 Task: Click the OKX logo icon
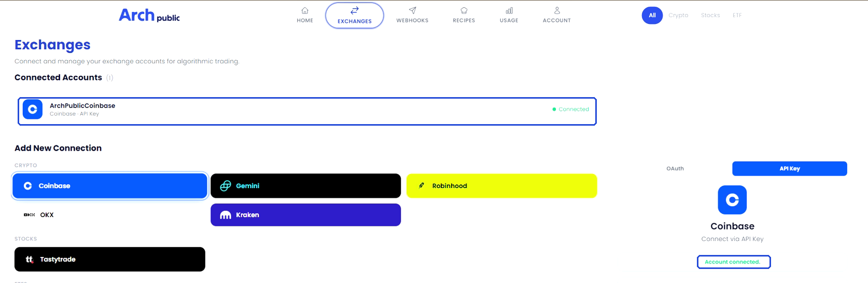30,215
